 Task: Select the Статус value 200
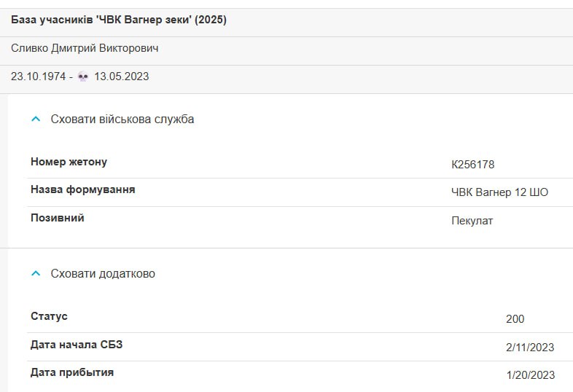[x=515, y=319]
